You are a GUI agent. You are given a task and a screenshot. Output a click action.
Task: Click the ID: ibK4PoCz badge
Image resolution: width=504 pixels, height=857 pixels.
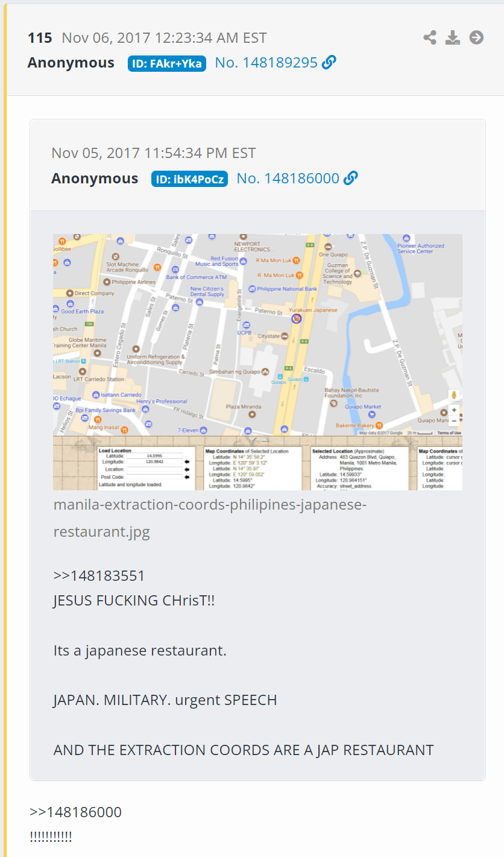coord(189,179)
